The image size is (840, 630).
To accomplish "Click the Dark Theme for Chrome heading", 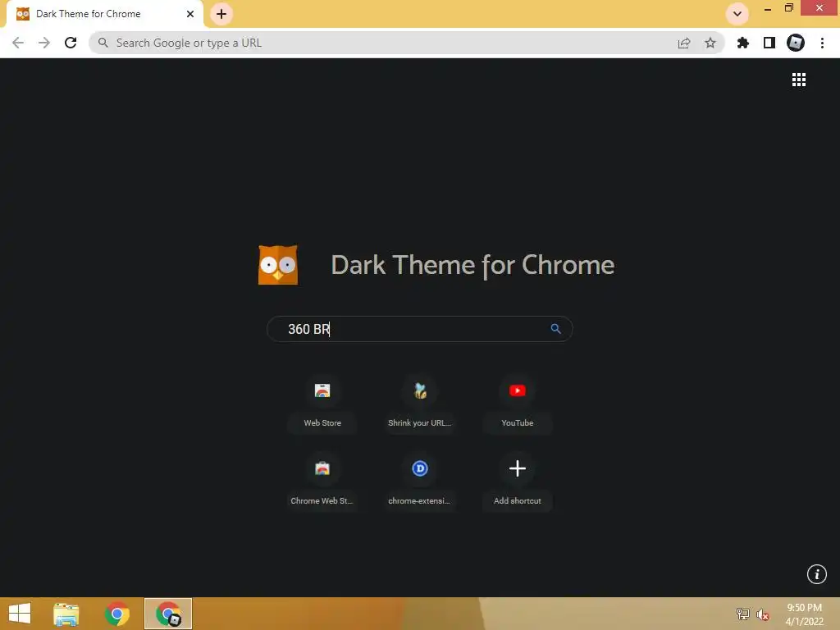I will (x=472, y=265).
